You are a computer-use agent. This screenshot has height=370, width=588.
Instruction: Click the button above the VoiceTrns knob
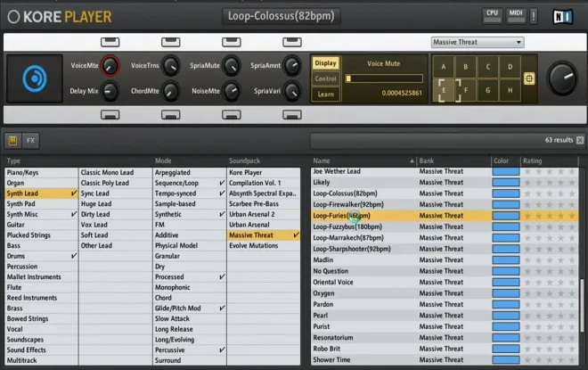[171, 42]
